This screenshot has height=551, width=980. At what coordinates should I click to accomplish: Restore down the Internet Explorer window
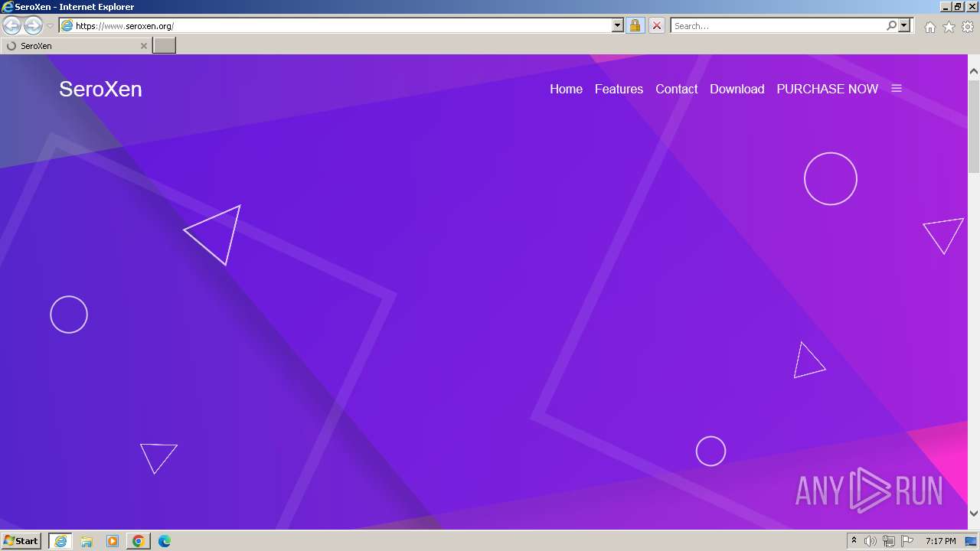point(958,7)
